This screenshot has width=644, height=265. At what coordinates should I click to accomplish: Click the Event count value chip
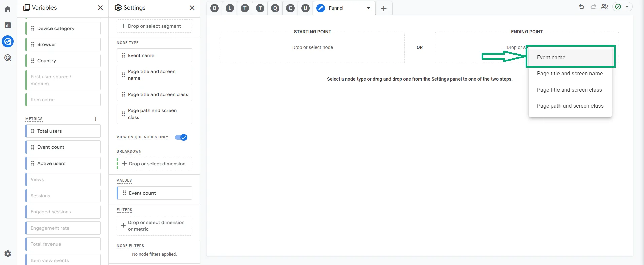pyautogui.click(x=155, y=193)
